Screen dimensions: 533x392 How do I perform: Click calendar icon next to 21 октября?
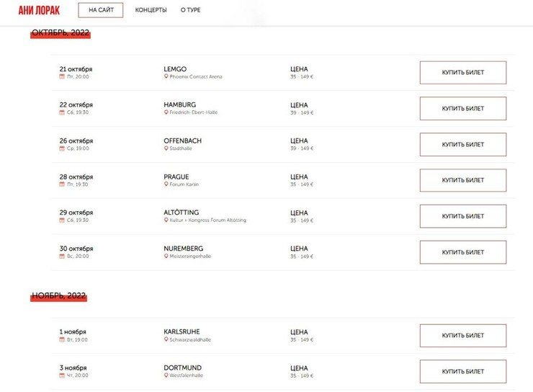[62, 76]
